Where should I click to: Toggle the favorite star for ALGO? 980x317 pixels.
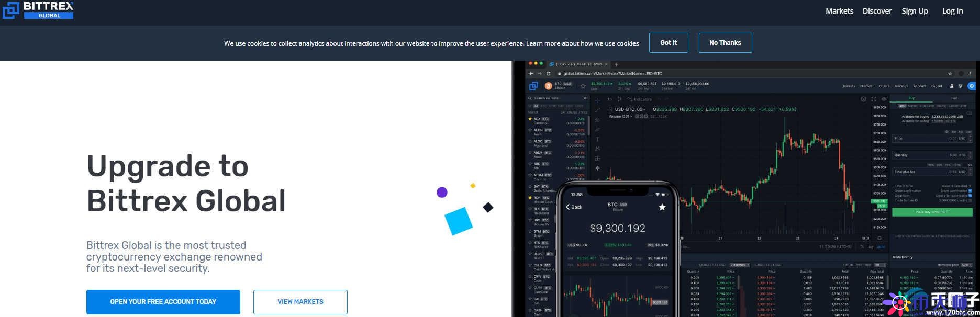(x=530, y=142)
